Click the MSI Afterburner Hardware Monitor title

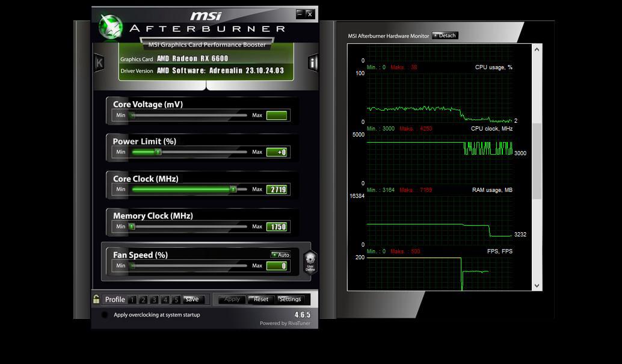click(x=389, y=35)
